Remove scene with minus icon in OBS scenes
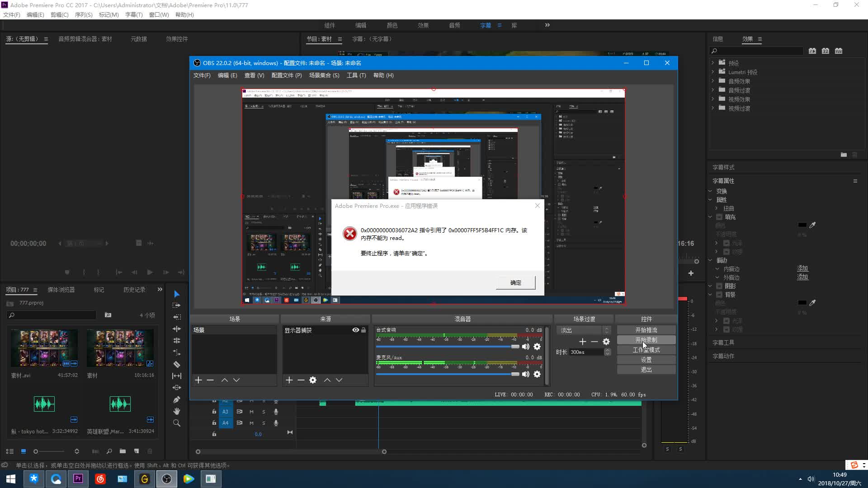The height and width of the screenshot is (488, 868). coord(210,380)
